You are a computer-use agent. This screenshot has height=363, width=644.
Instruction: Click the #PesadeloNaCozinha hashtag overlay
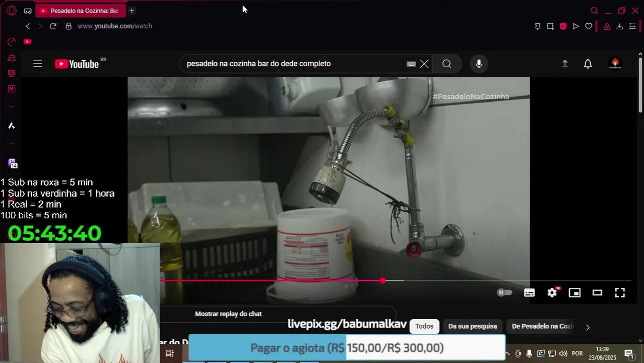[x=471, y=96]
